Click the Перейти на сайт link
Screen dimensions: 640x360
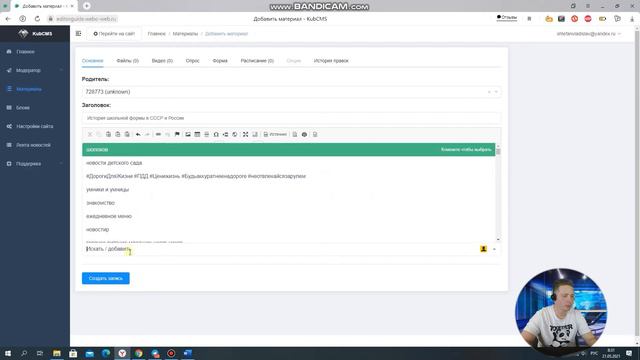tap(114, 33)
